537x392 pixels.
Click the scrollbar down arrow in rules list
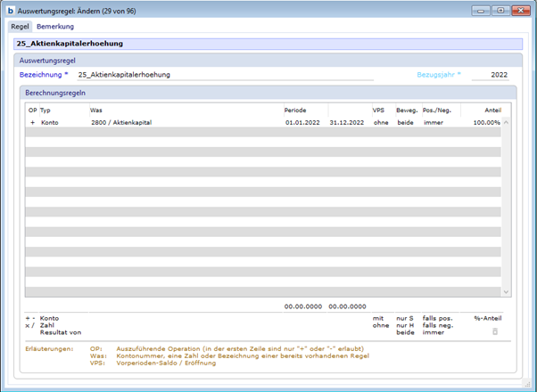tap(507, 291)
